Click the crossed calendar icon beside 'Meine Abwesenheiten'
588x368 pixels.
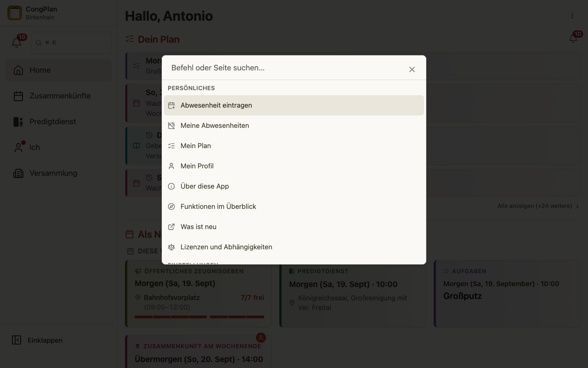point(171,126)
